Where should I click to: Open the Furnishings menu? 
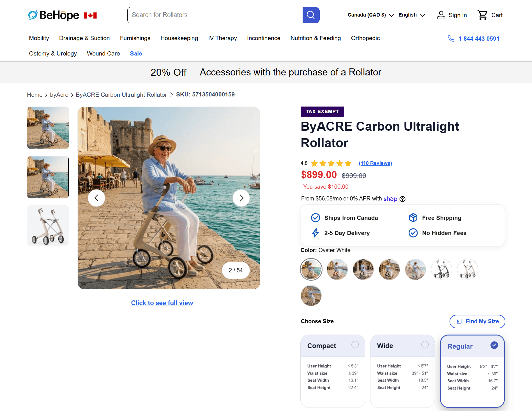pyautogui.click(x=135, y=38)
